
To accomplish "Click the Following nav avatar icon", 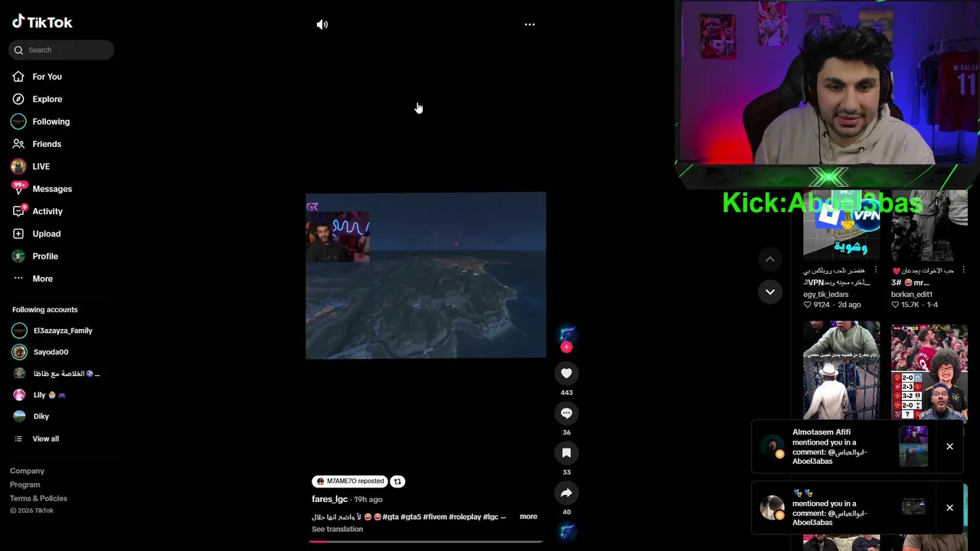I will (18, 122).
